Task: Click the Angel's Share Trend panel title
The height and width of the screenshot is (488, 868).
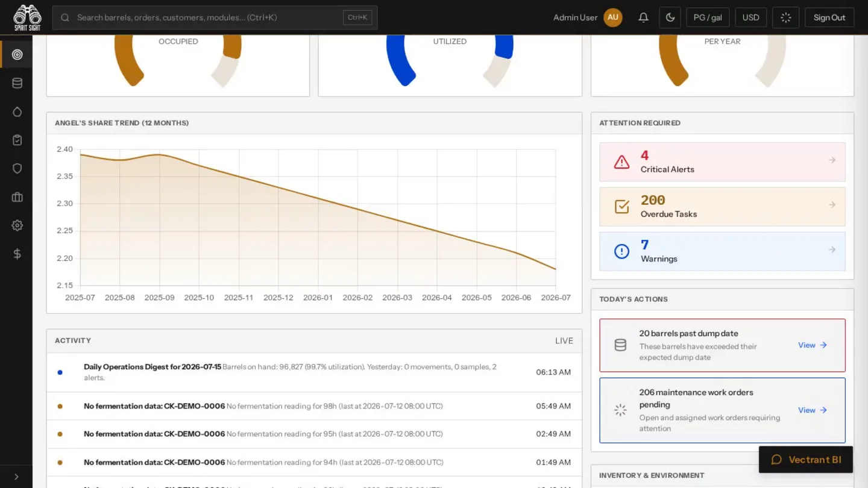Action: (122, 123)
